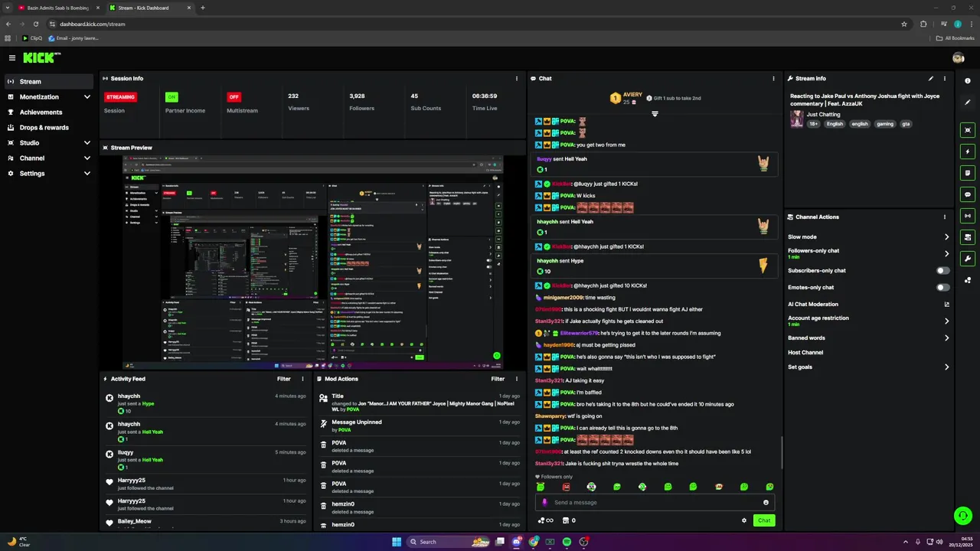Toggle Subscribers-only chat

(x=943, y=270)
